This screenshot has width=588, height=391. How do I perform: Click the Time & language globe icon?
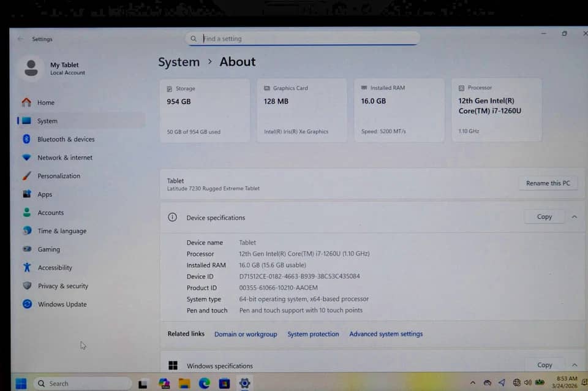pos(27,230)
